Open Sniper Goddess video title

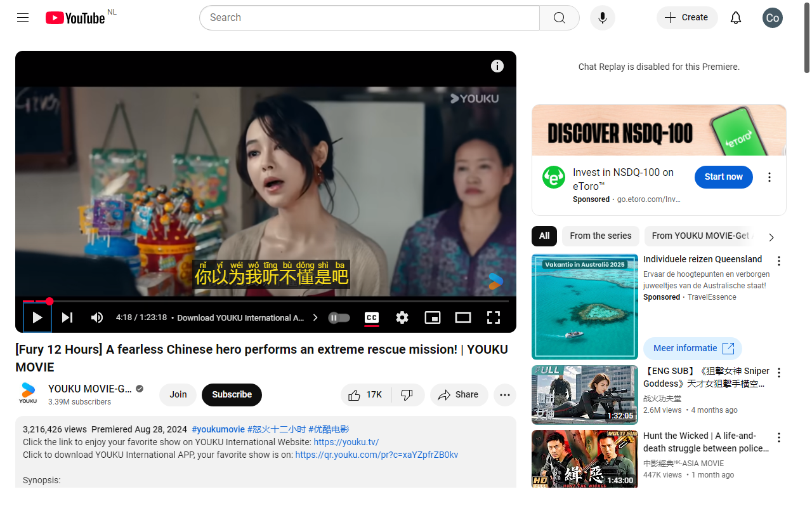pyautogui.click(x=706, y=377)
